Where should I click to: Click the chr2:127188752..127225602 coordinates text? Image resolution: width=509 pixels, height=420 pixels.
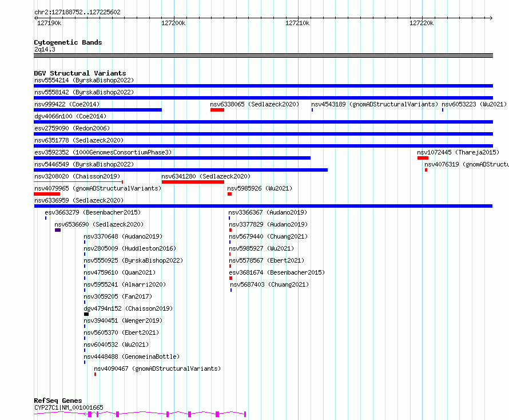[x=77, y=13]
